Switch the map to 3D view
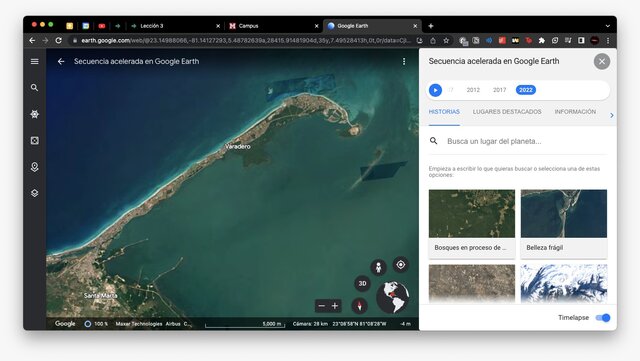The image size is (640, 361). pos(362,283)
